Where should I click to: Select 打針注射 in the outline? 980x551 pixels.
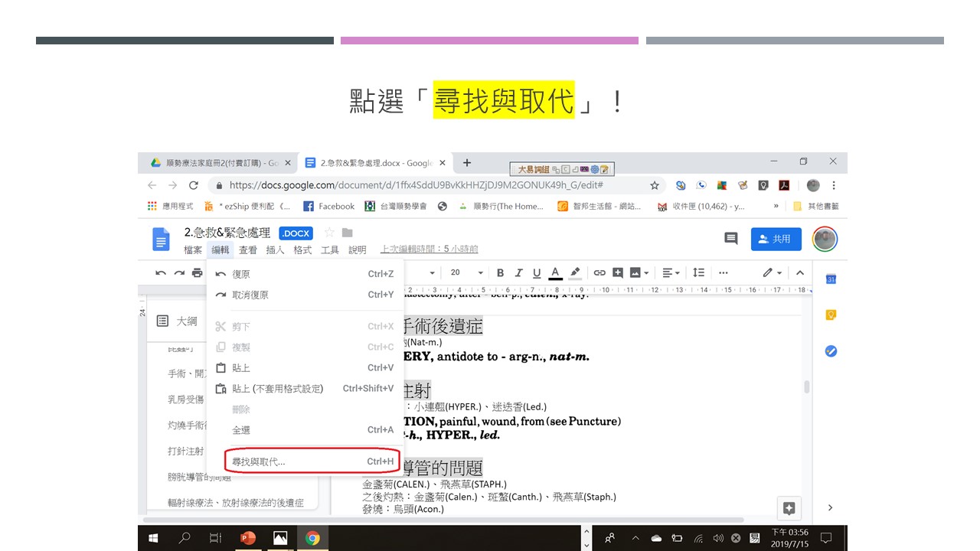186,452
